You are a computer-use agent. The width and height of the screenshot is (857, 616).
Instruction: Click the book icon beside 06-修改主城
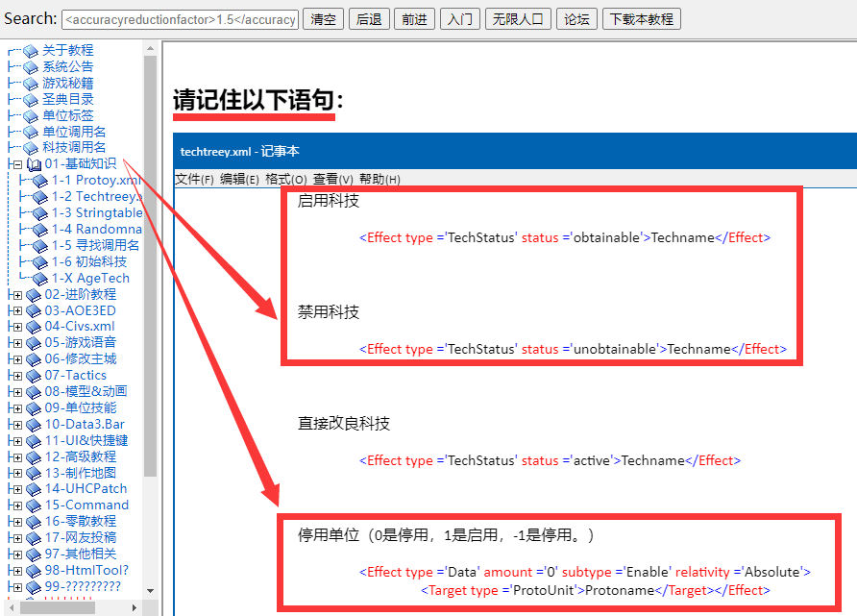pyautogui.click(x=34, y=359)
